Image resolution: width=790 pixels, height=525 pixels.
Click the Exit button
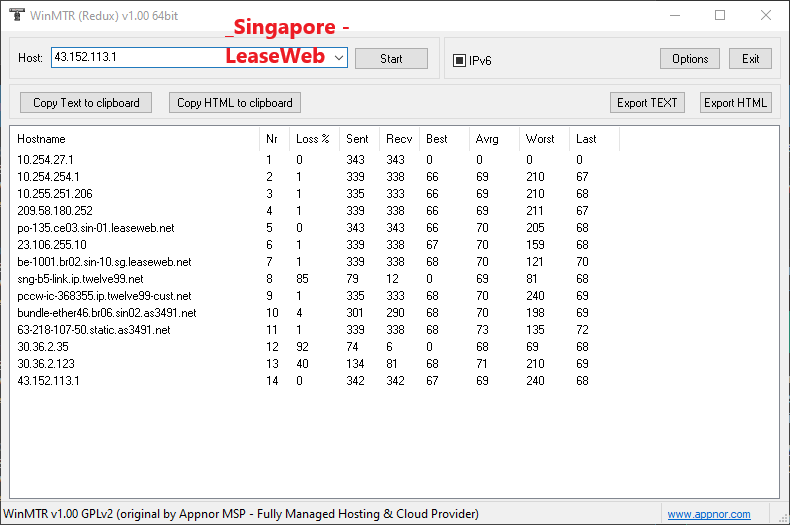click(x=750, y=58)
